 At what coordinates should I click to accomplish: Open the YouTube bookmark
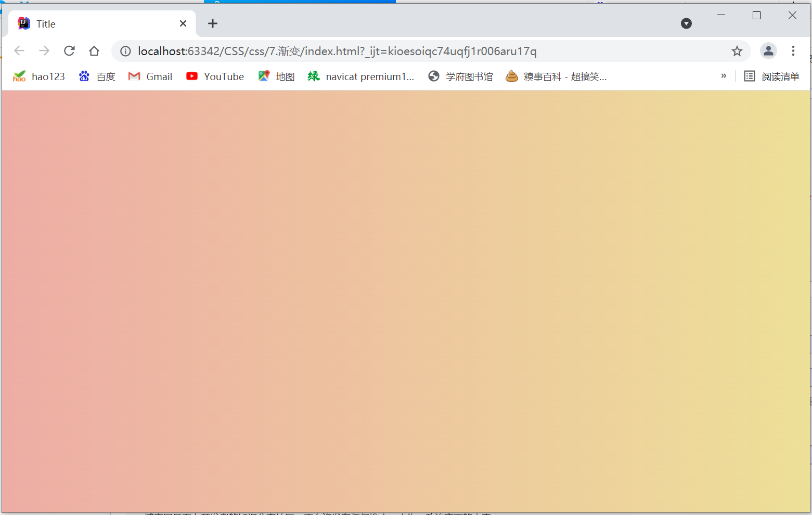pyautogui.click(x=215, y=76)
